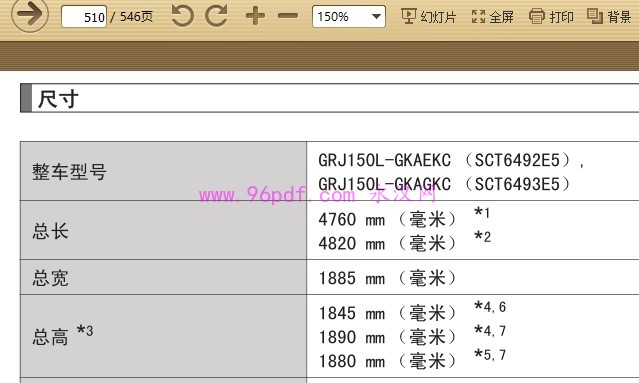Print the document with 打印
The image size is (639, 383).
click(551, 17)
